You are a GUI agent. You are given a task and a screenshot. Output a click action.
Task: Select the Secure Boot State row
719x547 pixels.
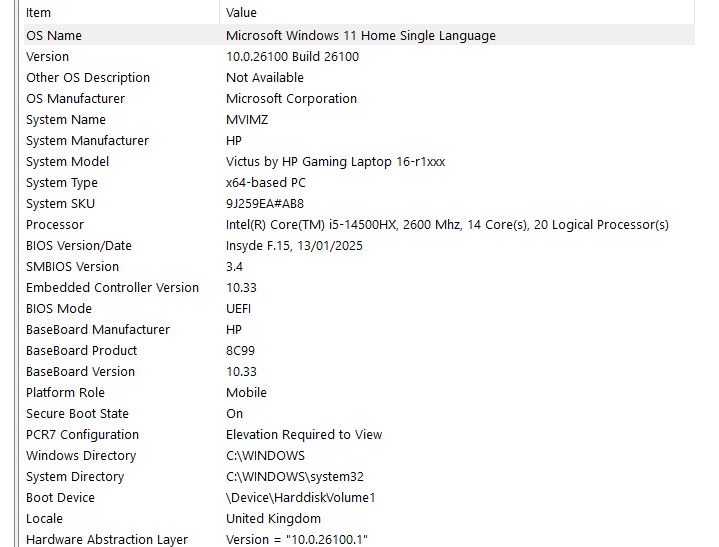77,414
